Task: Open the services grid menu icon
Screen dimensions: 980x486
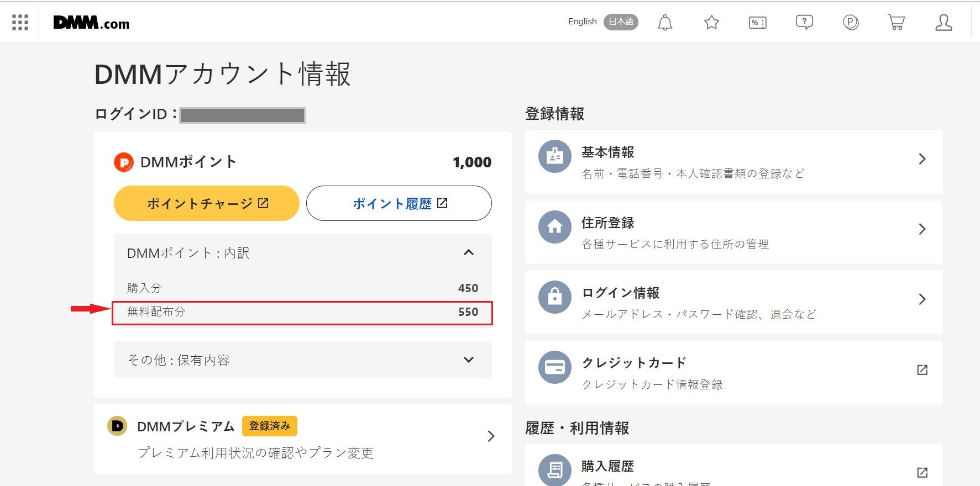Action: click(20, 22)
